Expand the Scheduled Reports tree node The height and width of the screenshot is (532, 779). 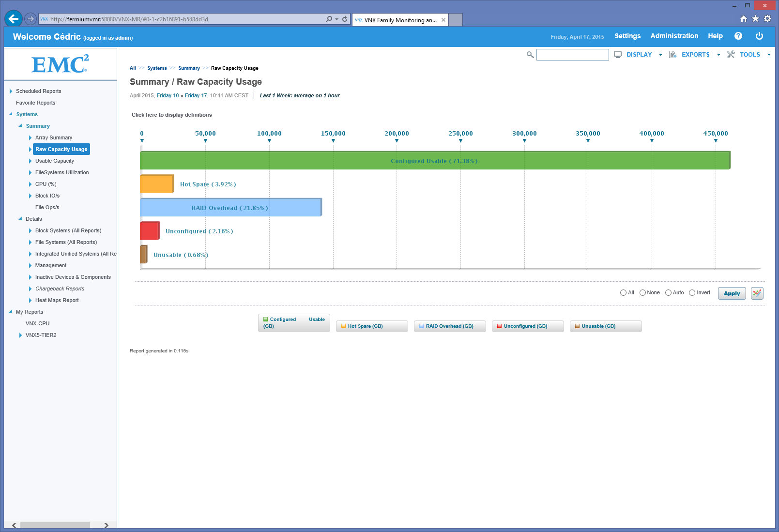click(11, 91)
